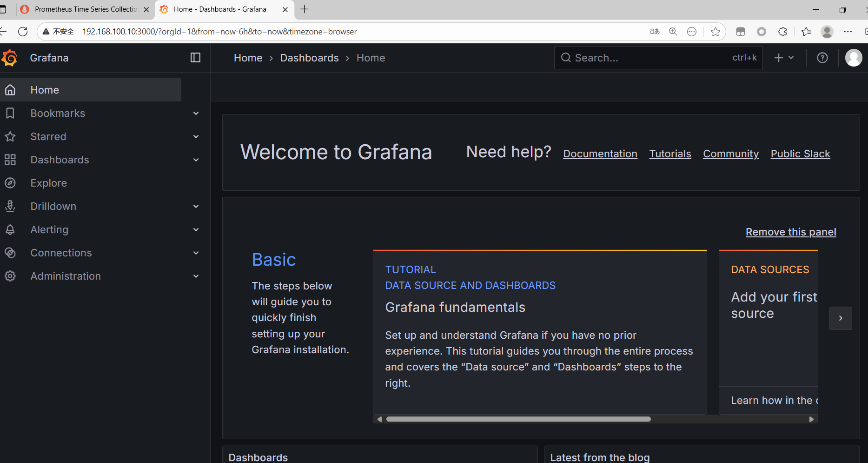Viewport: 868px width, 463px height.
Task: Click the horizontal scrollbar thumb under tutorial cards
Action: coord(518,419)
